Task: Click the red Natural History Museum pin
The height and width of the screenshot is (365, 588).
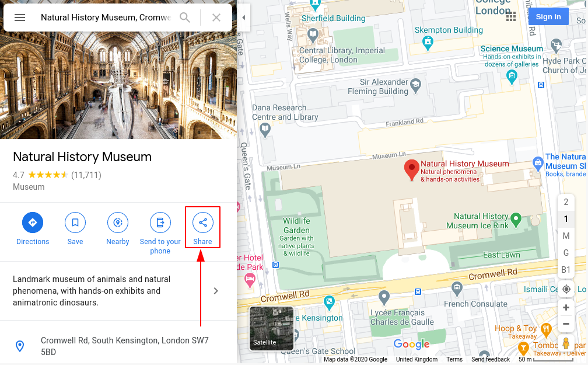Action: tap(411, 170)
